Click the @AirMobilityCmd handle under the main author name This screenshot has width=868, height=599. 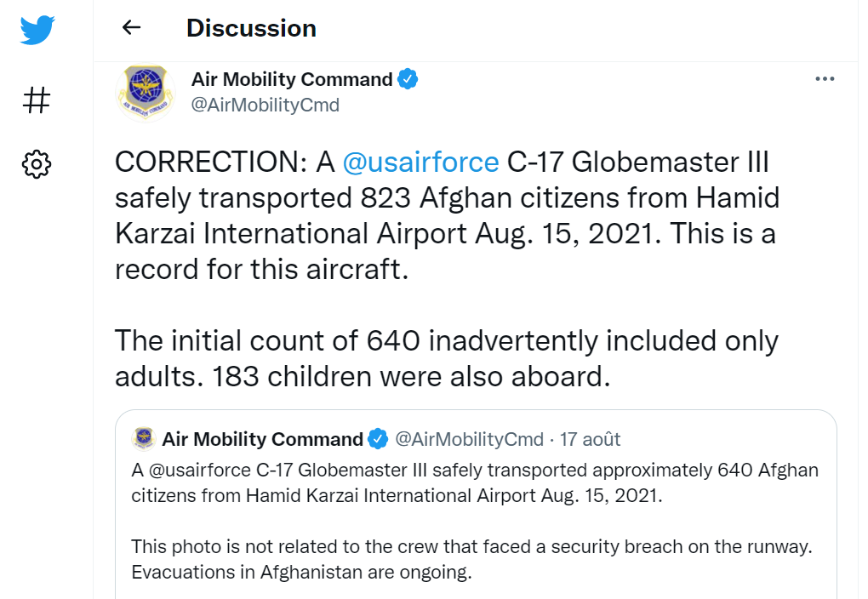click(x=266, y=105)
